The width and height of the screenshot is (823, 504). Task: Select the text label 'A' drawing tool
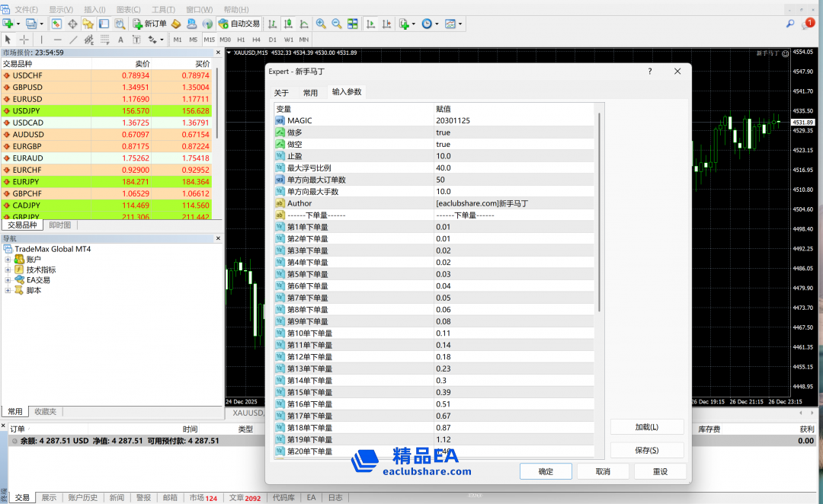tap(120, 40)
